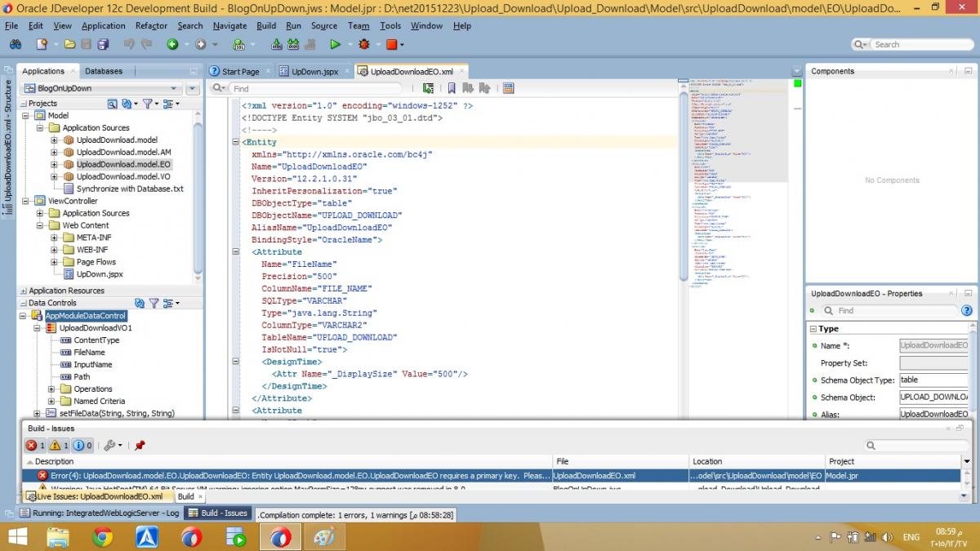Open the Databases panel tab
The width and height of the screenshot is (980, 551).
pyautogui.click(x=104, y=71)
